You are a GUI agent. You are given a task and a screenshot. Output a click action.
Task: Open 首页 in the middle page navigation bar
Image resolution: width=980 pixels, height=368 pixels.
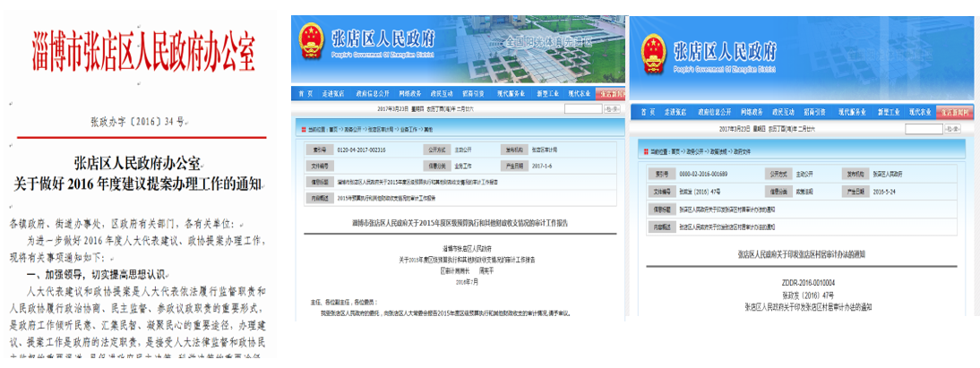point(305,92)
